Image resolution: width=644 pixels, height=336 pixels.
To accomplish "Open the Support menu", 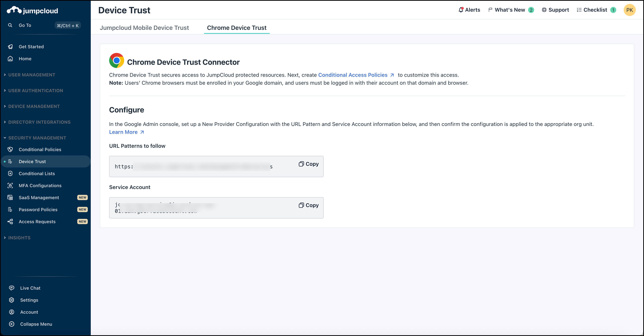I will (555, 10).
